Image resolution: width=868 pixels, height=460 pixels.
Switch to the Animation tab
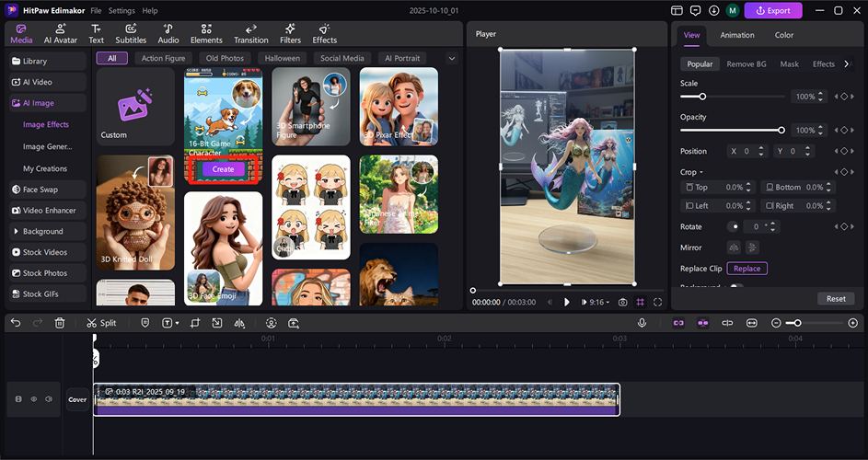[736, 35]
